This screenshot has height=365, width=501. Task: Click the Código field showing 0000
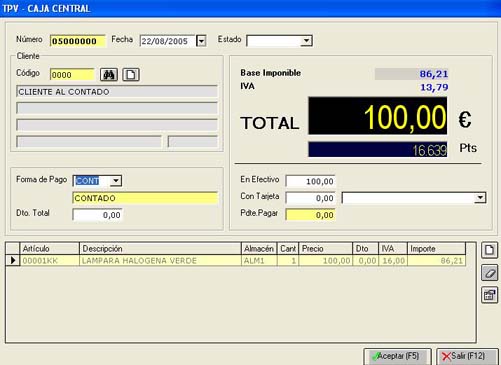point(72,75)
